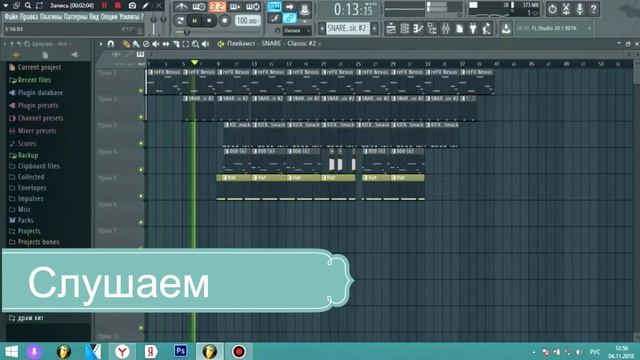Mute Track 1 using its green dot
The image size is (640, 360).
[141, 90]
